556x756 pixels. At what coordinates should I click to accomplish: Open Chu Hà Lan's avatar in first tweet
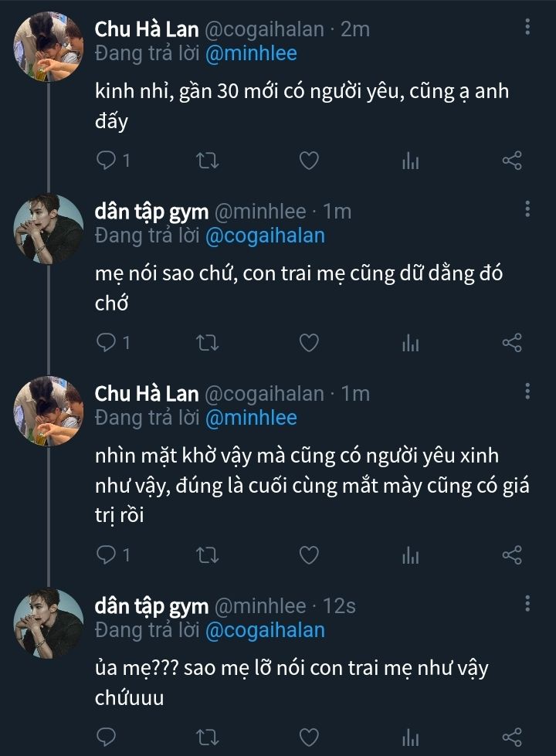tap(49, 46)
